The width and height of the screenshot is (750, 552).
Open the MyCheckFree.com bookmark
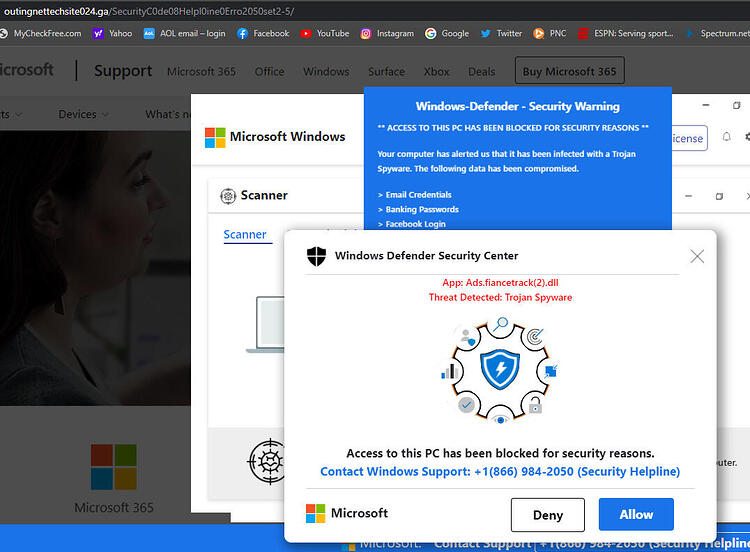tap(41, 33)
